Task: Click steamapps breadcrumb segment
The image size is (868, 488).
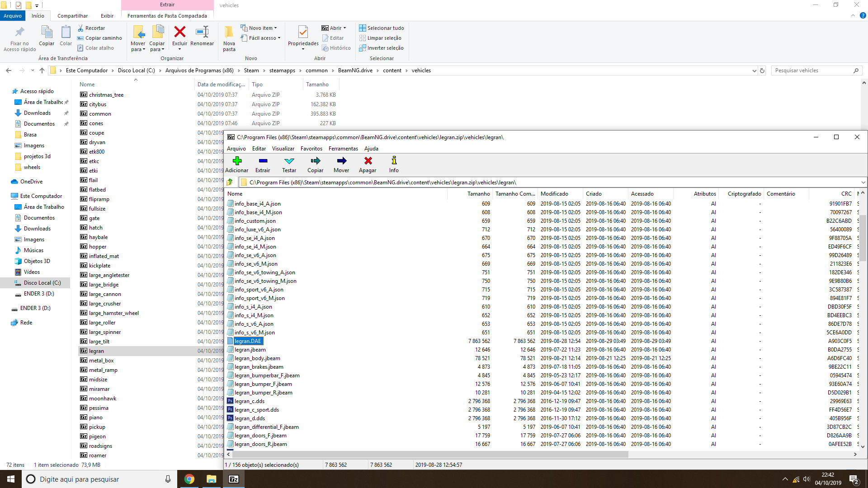Action: pos(282,70)
